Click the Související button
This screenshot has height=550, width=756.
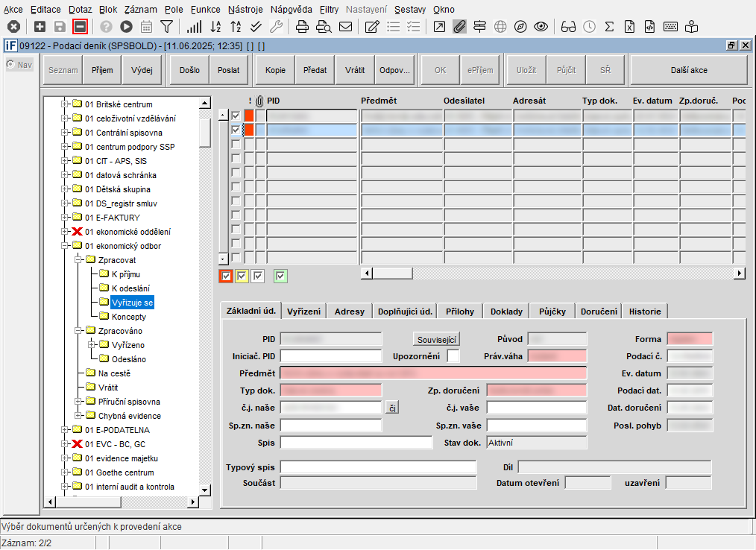coord(437,340)
